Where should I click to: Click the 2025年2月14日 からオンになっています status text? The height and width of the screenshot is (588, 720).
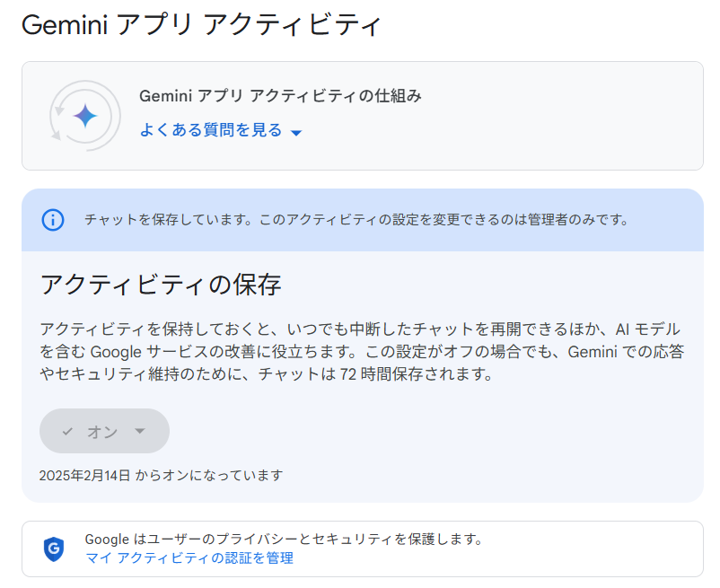(161, 475)
